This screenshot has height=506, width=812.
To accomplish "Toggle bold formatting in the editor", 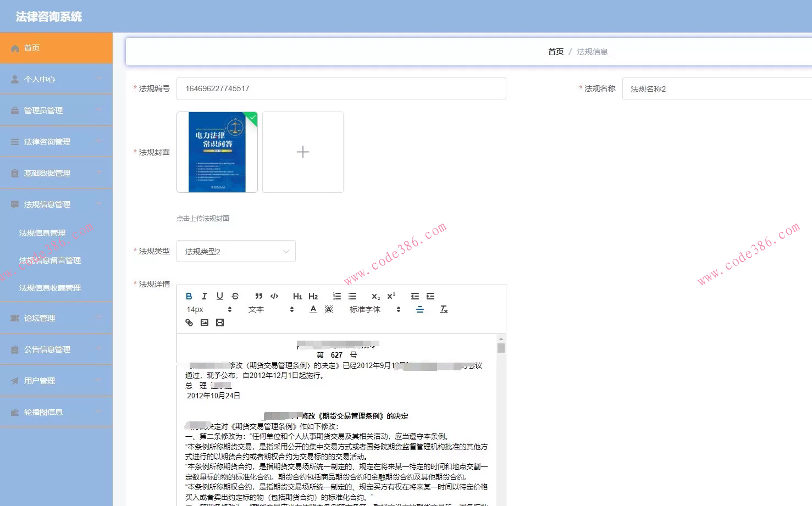I will click(189, 296).
